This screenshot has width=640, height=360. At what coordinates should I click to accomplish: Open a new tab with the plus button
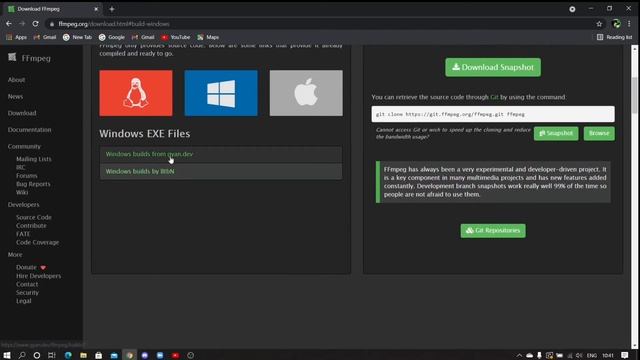111,9
